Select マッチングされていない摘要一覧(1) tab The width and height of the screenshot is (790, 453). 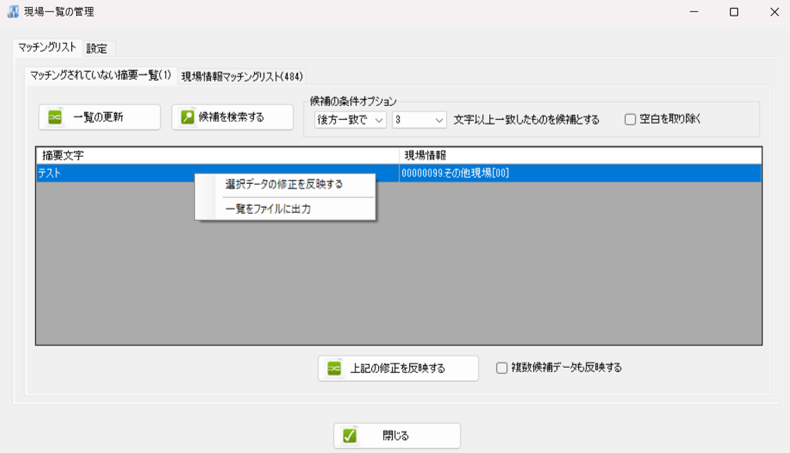tap(101, 76)
